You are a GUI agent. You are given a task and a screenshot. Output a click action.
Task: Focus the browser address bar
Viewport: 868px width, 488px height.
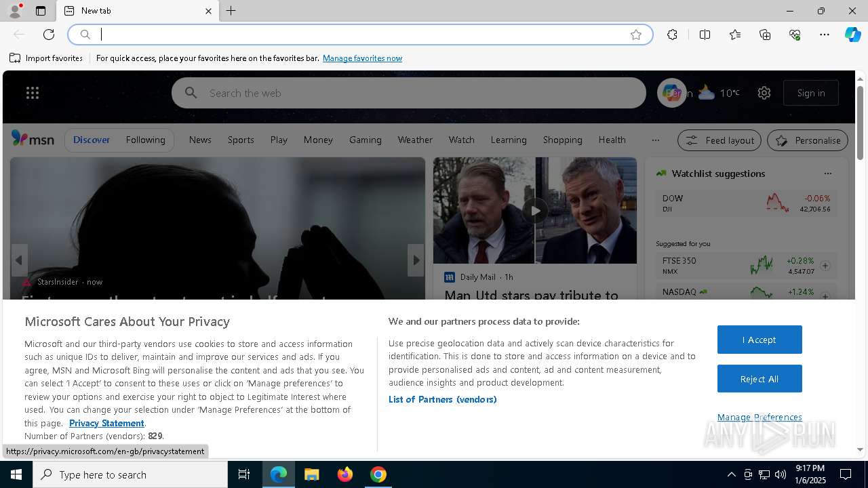click(x=359, y=35)
